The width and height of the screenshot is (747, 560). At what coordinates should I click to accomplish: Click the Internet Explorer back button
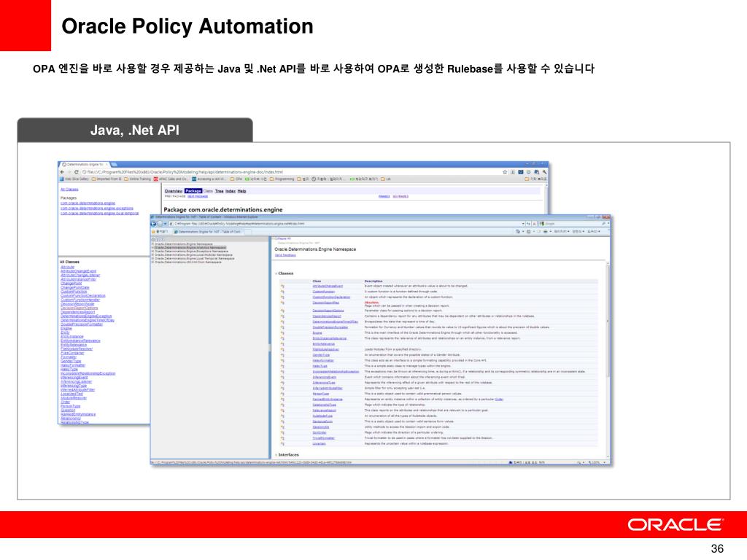coord(153,223)
